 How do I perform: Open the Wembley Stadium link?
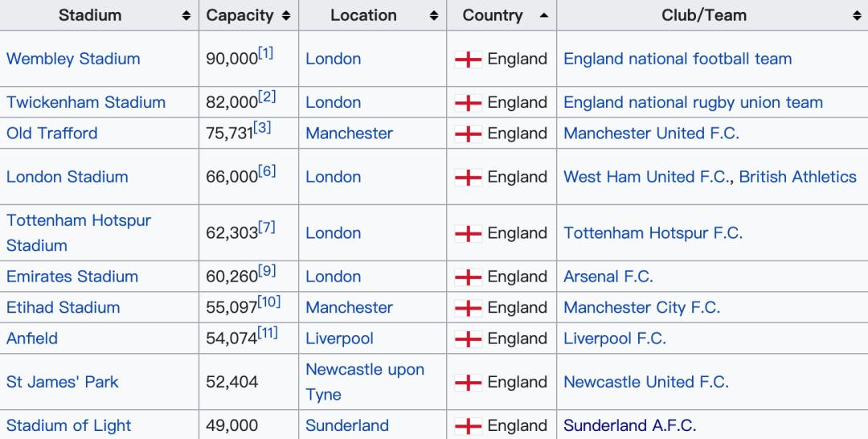click(x=73, y=59)
